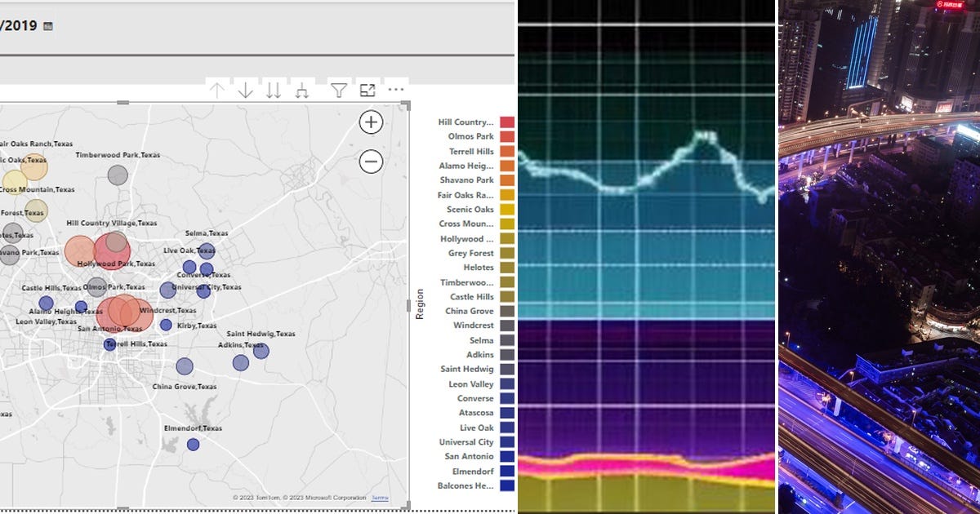Select the China Grove map bubble

click(x=185, y=366)
